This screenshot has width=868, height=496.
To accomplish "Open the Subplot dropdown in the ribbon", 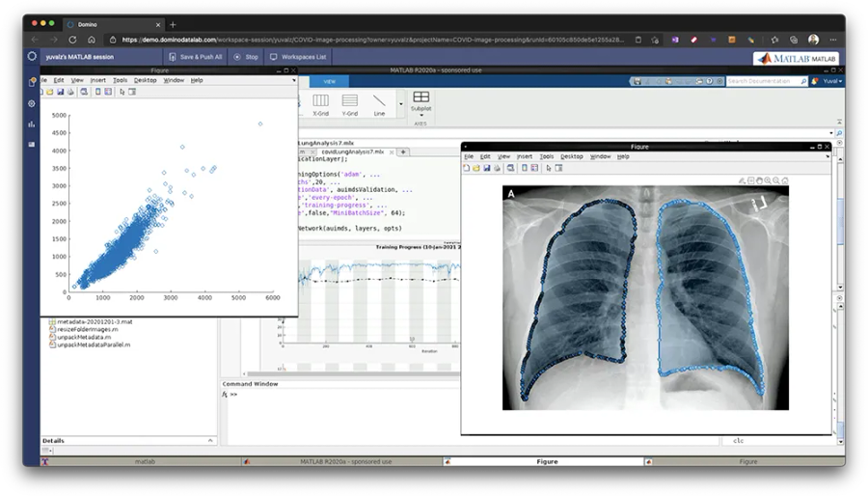I will 421,109.
